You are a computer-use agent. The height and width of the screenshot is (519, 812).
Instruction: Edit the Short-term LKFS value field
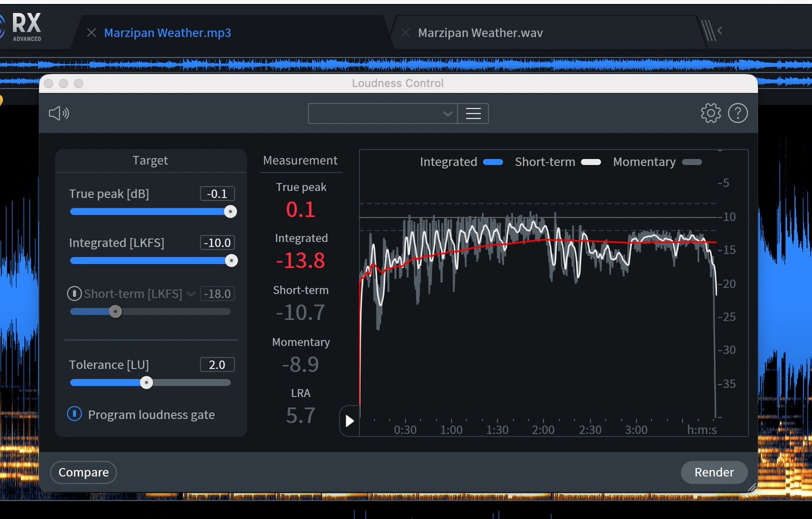[217, 294]
